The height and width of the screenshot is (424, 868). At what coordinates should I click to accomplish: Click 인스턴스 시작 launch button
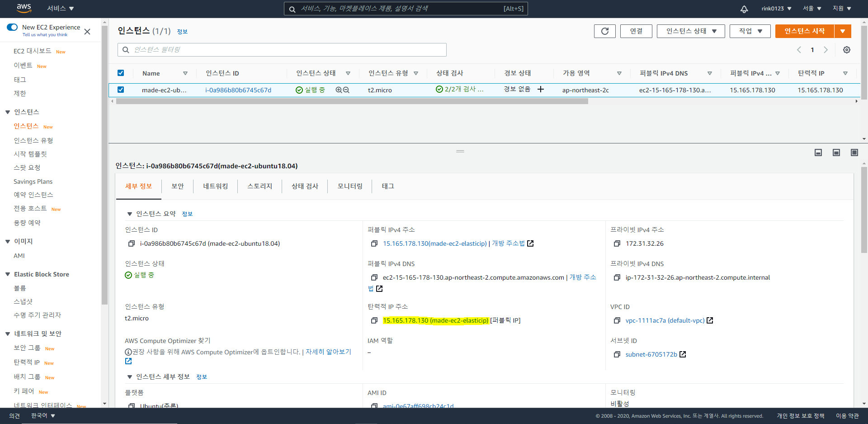click(805, 31)
